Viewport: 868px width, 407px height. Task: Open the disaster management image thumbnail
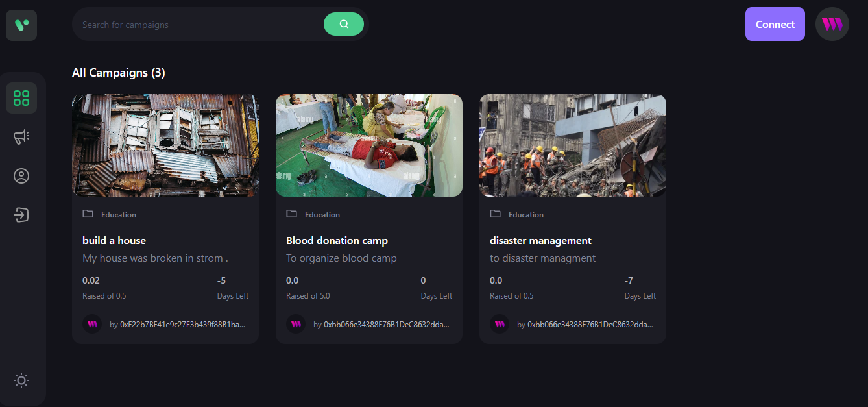(x=572, y=145)
